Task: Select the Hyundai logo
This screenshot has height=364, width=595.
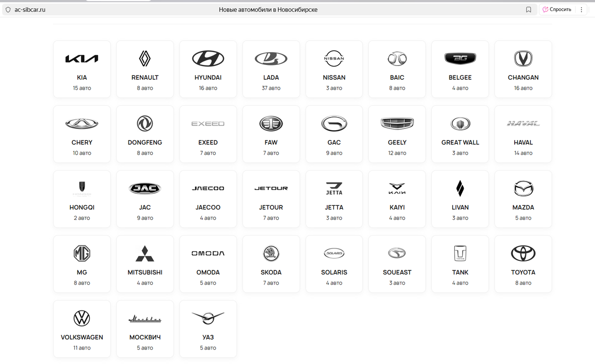Action: [208, 59]
